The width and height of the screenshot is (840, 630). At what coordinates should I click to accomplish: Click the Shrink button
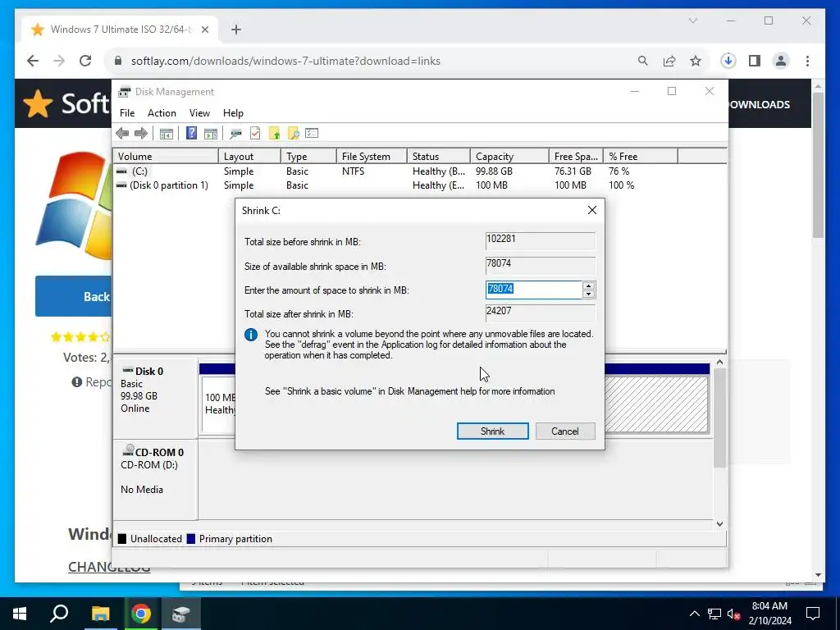click(492, 431)
